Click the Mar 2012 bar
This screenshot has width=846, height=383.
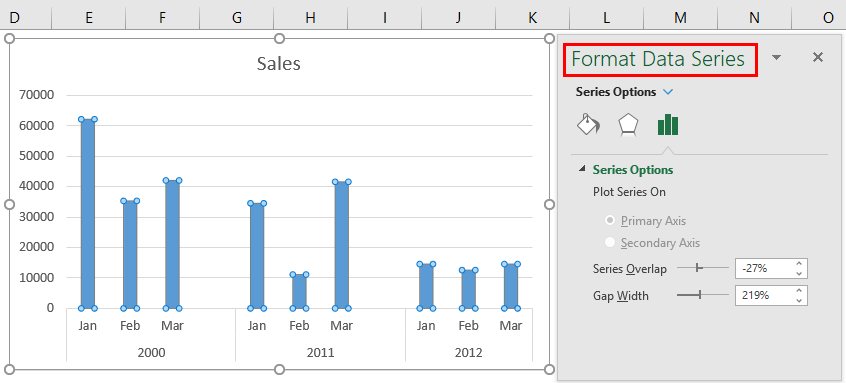pos(511,286)
